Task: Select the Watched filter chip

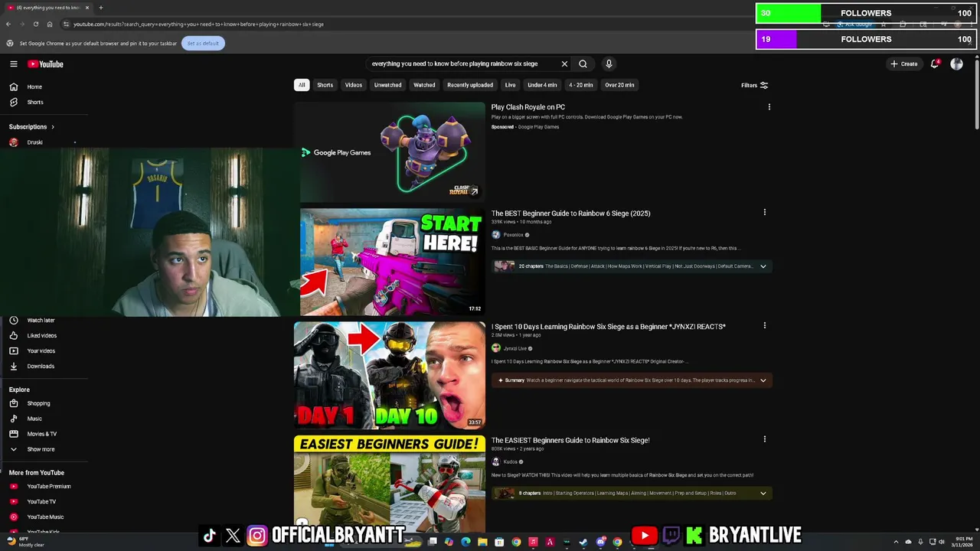Action: [x=424, y=85]
